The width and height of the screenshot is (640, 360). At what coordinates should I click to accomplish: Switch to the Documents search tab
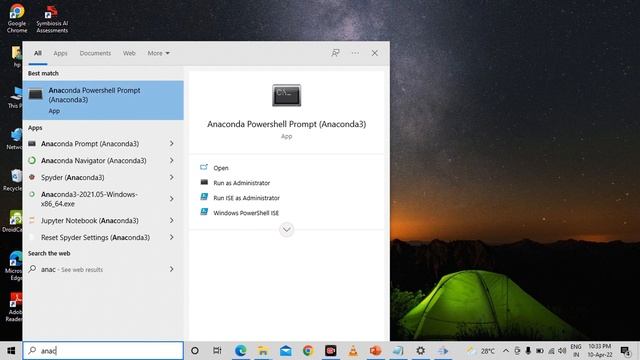click(x=95, y=53)
